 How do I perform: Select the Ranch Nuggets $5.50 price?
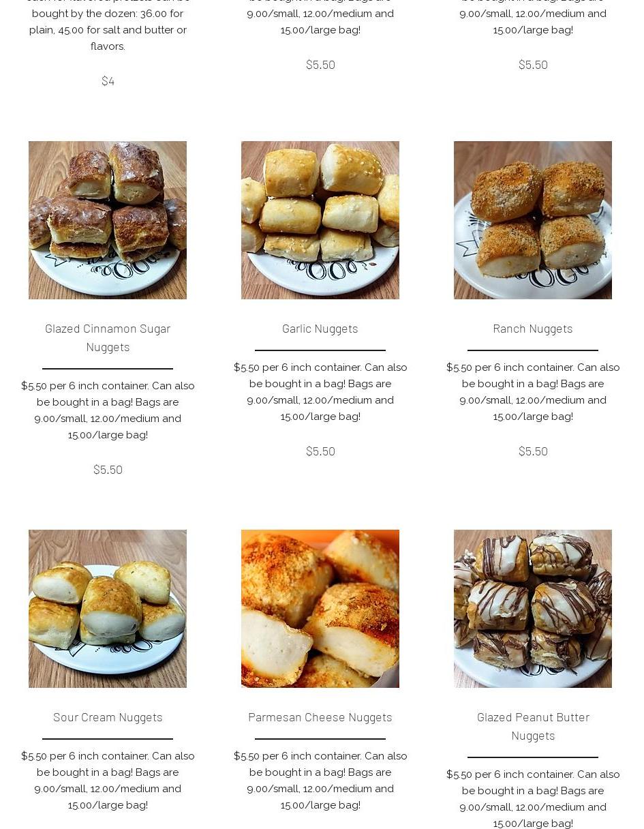tap(533, 451)
